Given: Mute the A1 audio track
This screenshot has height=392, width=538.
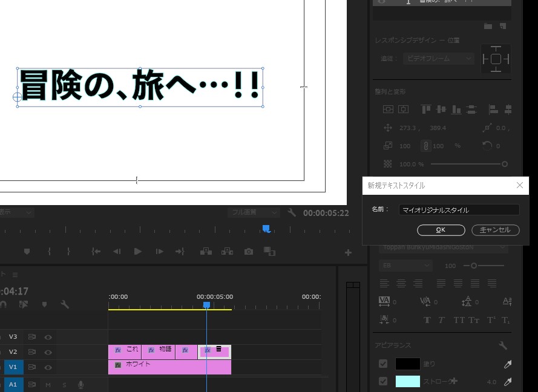Looking at the screenshot, I should (x=48, y=384).
